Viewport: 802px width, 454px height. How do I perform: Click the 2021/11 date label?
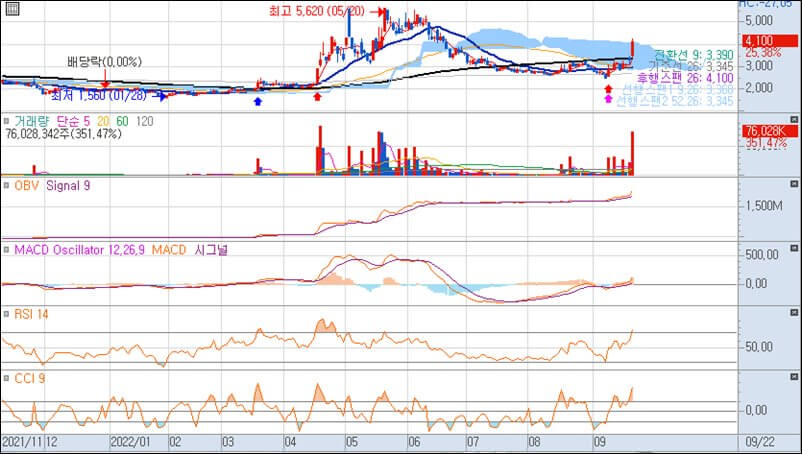coord(22,442)
